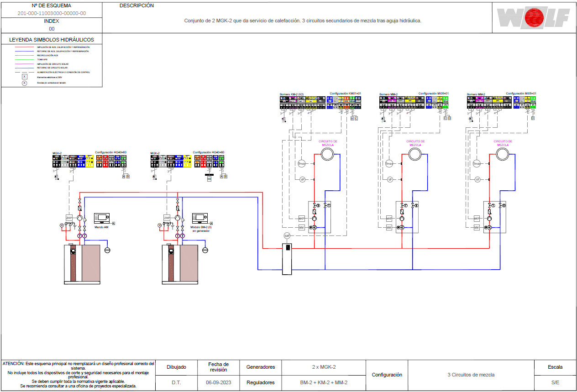The image size is (577, 392).
Task: Click the "3 Circuitos de mezcla" cell
Action: click(471, 375)
